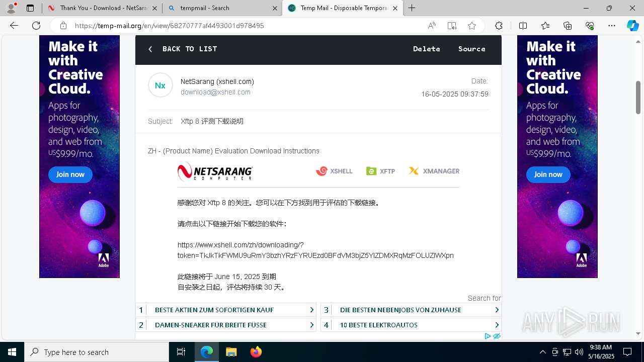Open Edge Settings and more menu

(x=612, y=26)
